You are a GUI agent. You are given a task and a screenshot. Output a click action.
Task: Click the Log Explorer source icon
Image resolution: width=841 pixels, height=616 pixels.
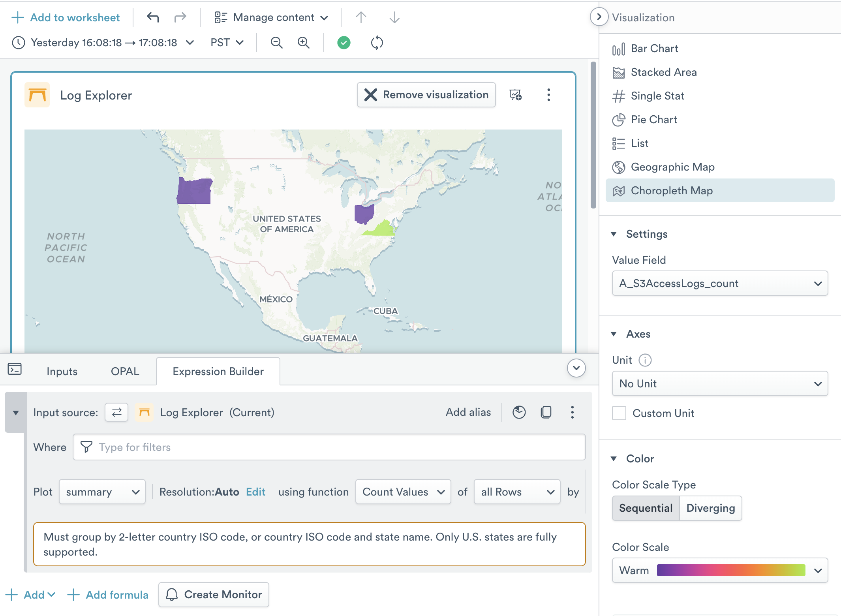pos(144,412)
